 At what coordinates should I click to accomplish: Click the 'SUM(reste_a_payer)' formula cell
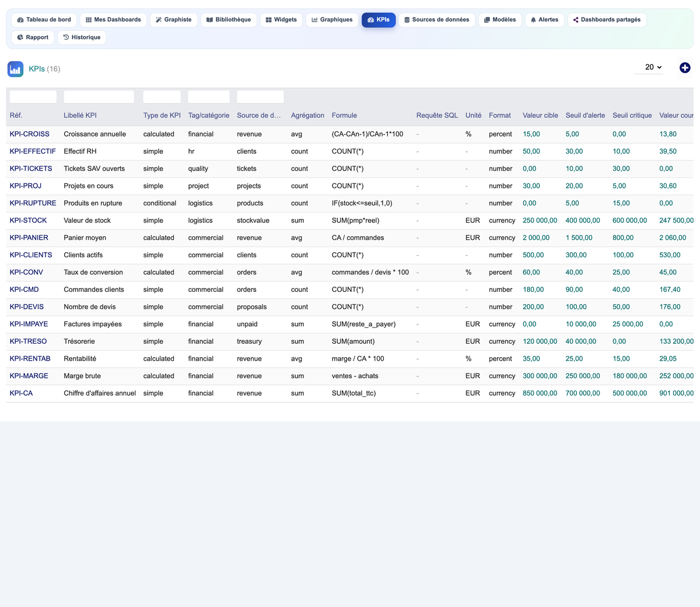(x=363, y=325)
